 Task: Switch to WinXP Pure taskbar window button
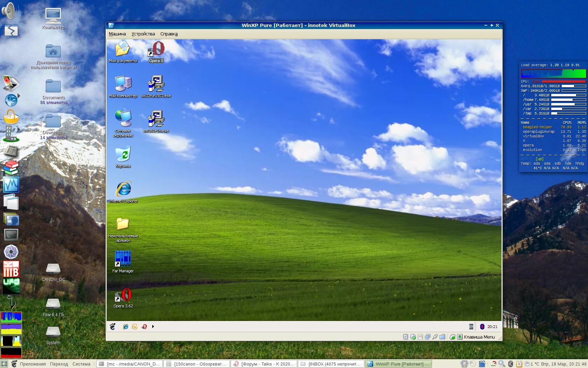click(x=398, y=364)
